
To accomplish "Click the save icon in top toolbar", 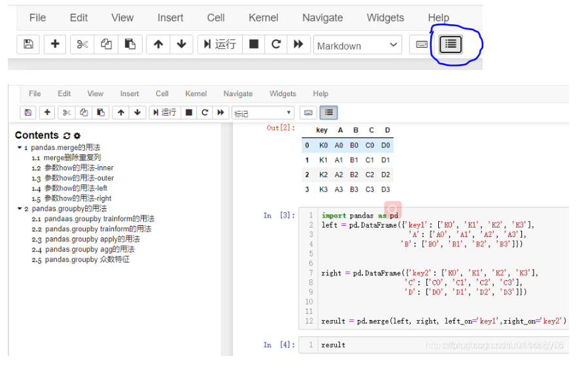I will coord(28,44).
